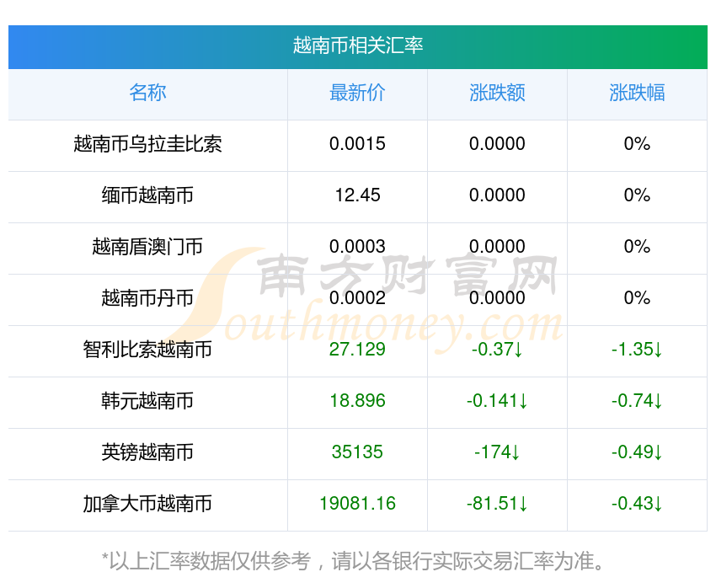This screenshot has width=716, height=588.
Task: Click the 27.129 latest price value
Action: click(x=357, y=350)
